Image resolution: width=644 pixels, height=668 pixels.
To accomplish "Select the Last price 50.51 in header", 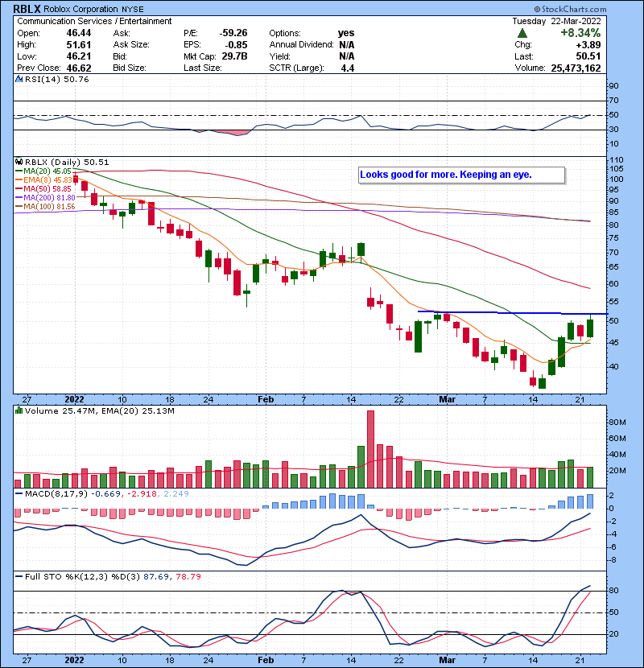I will [588, 56].
